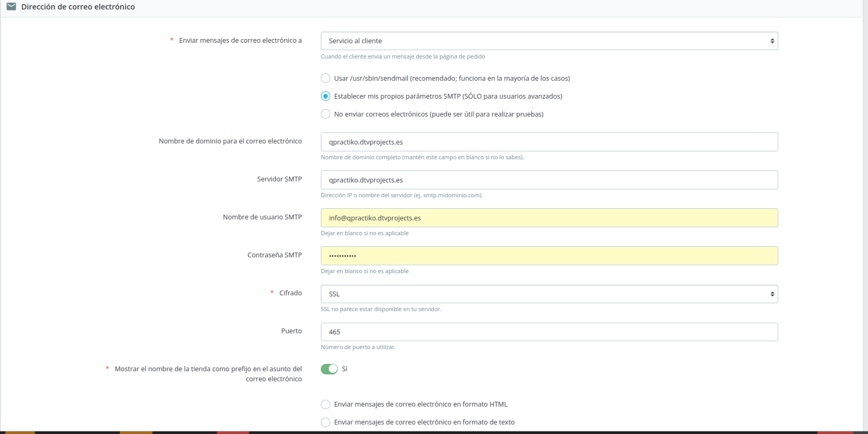
Task: Click the 'Dejar en blanco' hint under Contraseña SMTP
Action: [365, 271]
